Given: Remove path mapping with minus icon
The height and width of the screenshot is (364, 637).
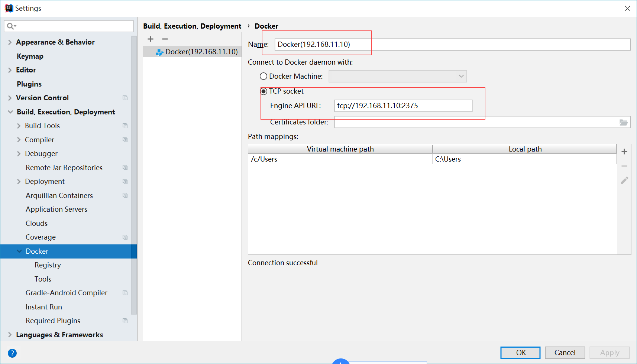Looking at the screenshot, I should click(x=624, y=166).
